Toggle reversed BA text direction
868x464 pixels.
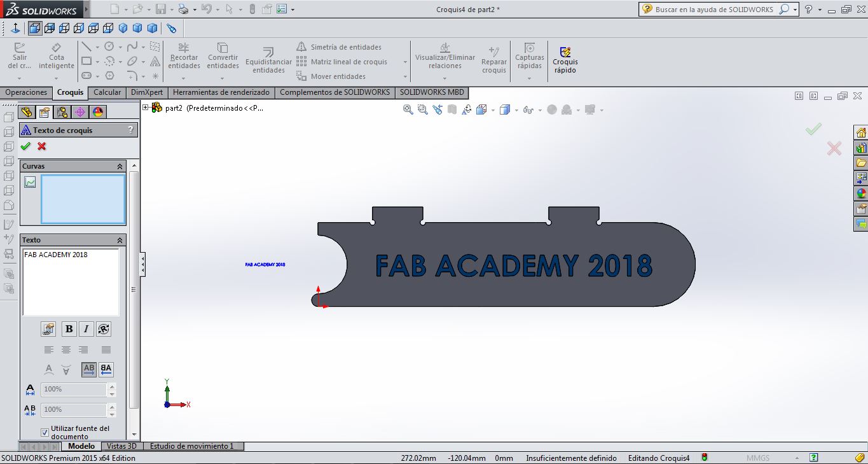(x=106, y=369)
